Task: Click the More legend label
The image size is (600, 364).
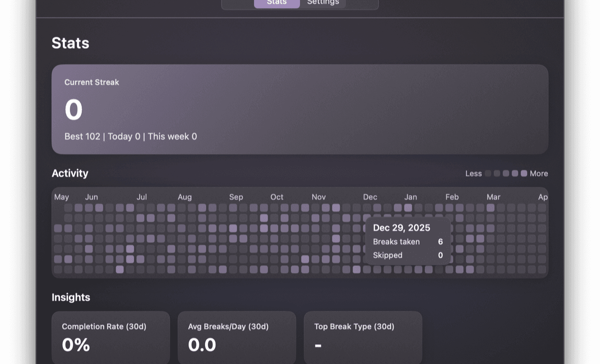Action: click(x=539, y=173)
